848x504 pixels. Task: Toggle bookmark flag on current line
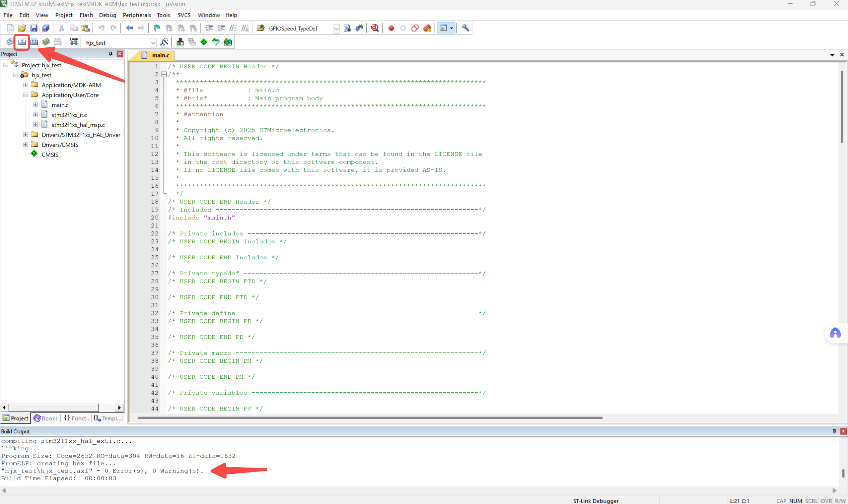(x=157, y=28)
